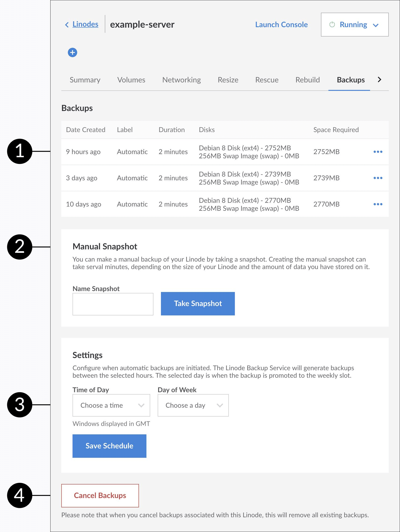Open the Rebuild tab
The image size is (400, 532).
click(308, 80)
